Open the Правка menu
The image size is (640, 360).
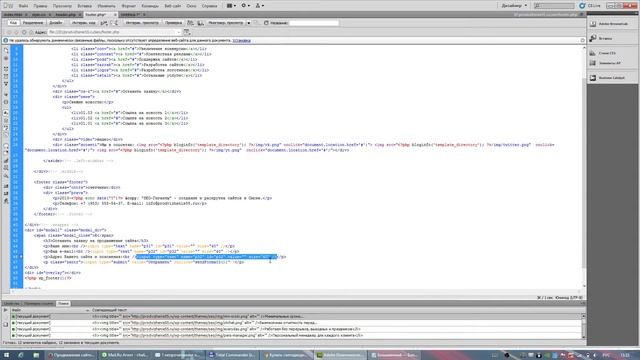pos(40,6)
